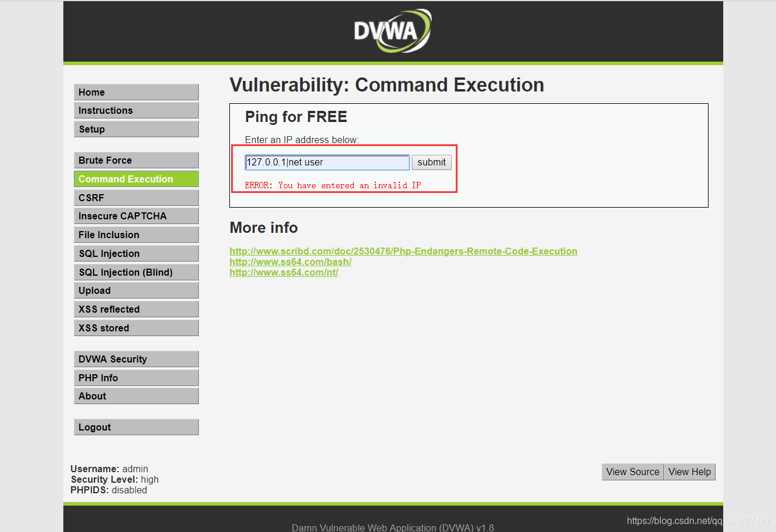Open the XSS reflected module
This screenshot has height=532, width=776.
pos(136,309)
